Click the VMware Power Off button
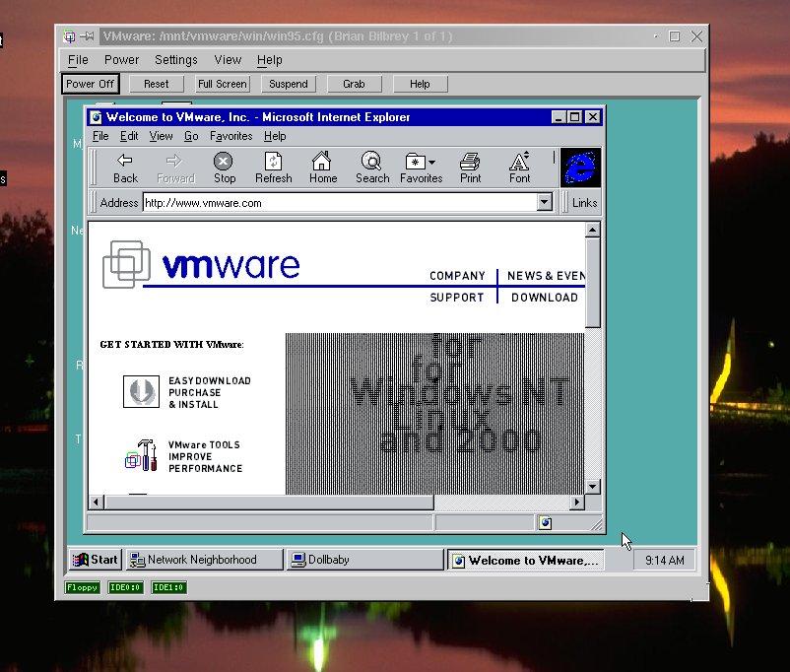790x672 pixels. click(x=91, y=84)
